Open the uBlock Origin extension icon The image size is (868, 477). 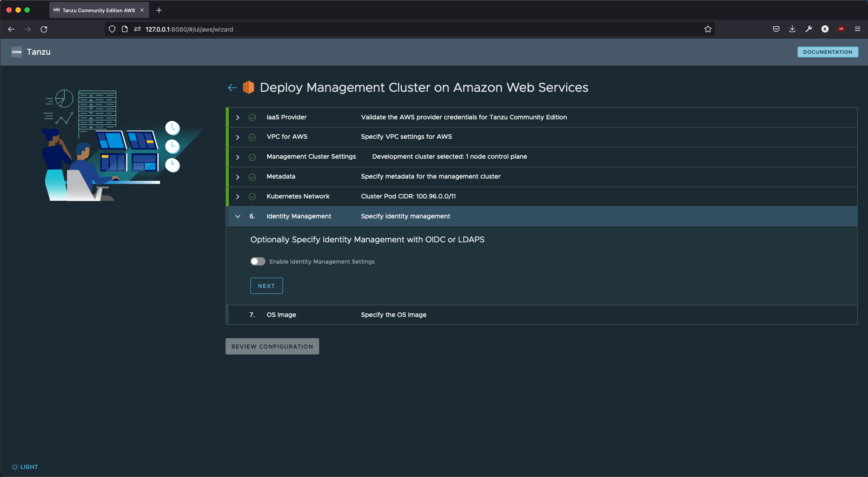pos(841,29)
